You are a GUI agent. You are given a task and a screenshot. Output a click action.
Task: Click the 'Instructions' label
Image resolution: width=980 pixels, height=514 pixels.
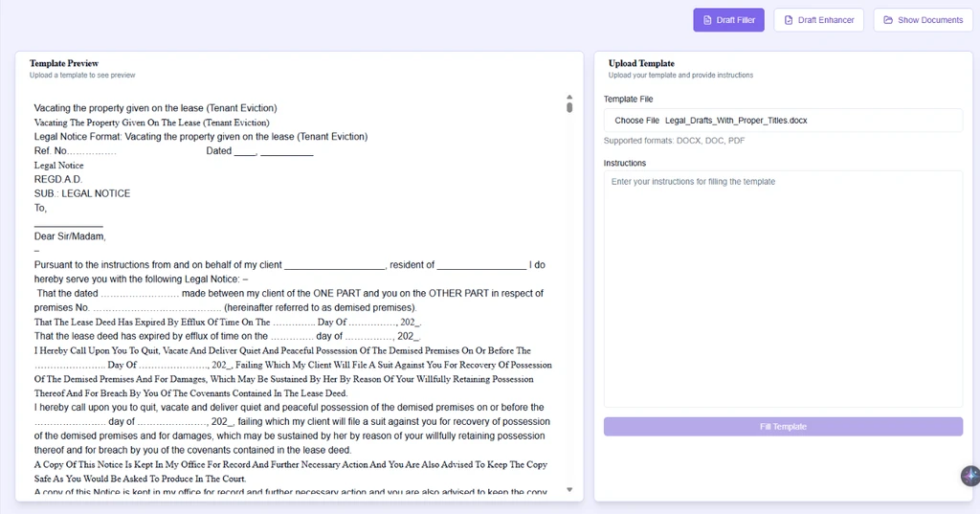pos(624,163)
